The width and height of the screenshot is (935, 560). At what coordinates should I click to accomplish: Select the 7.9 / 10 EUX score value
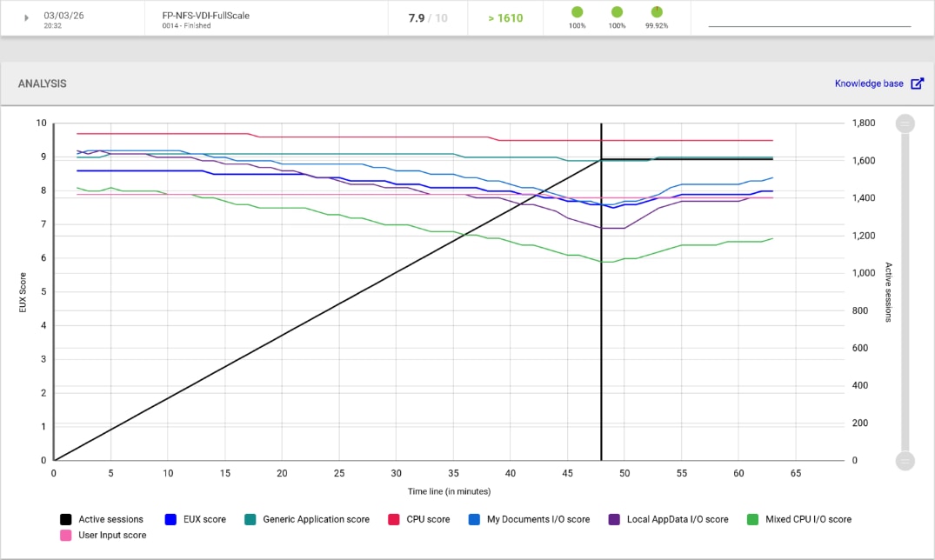pyautogui.click(x=428, y=18)
